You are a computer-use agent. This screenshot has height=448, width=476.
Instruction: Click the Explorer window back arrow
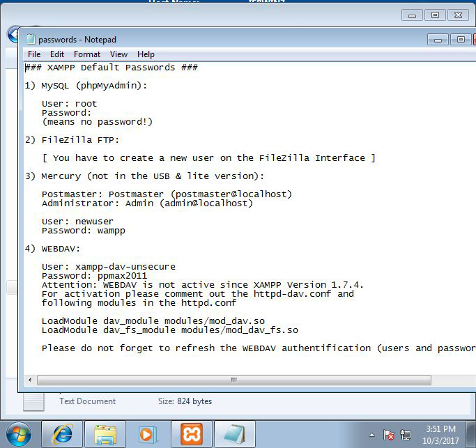click(13, 35)
